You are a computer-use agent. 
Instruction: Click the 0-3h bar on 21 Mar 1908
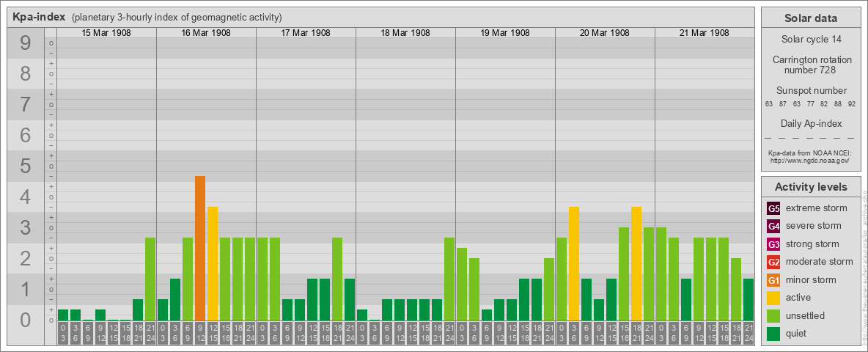coord(661,274)
